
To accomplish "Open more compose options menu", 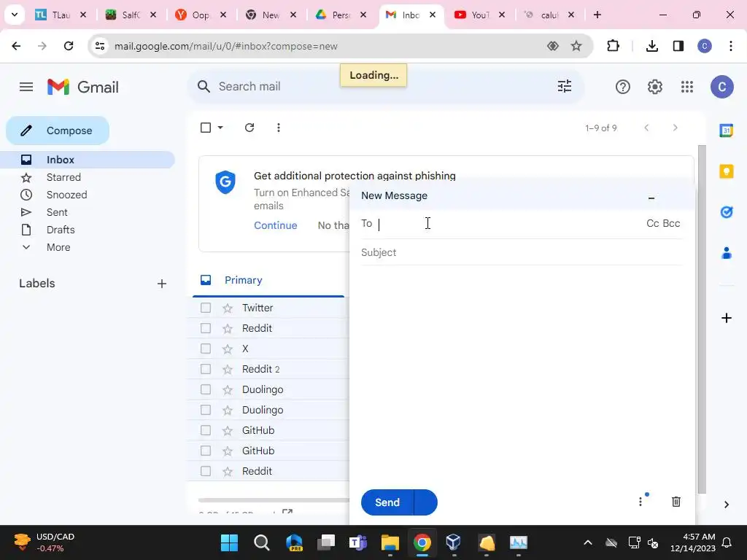I will click(x=640, y=502).
